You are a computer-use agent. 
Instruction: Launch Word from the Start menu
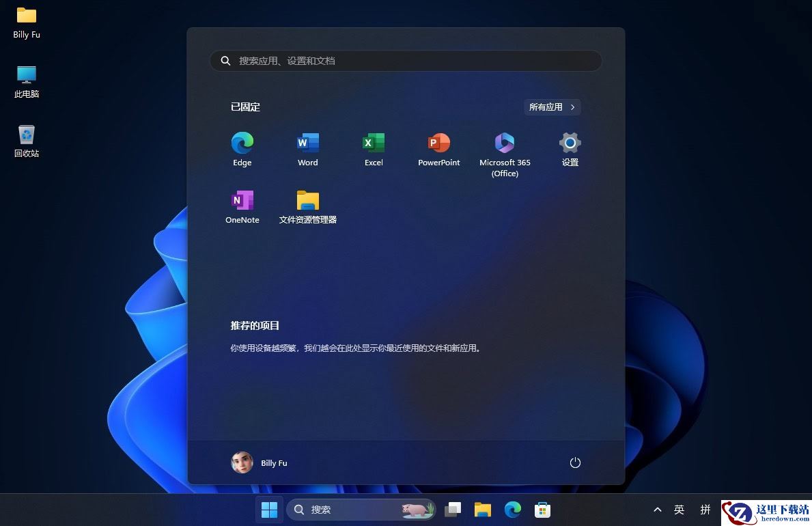307,149
